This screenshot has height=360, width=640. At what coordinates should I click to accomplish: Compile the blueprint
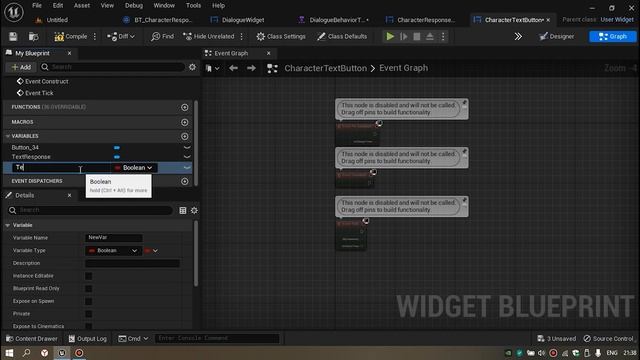[71, 36]
